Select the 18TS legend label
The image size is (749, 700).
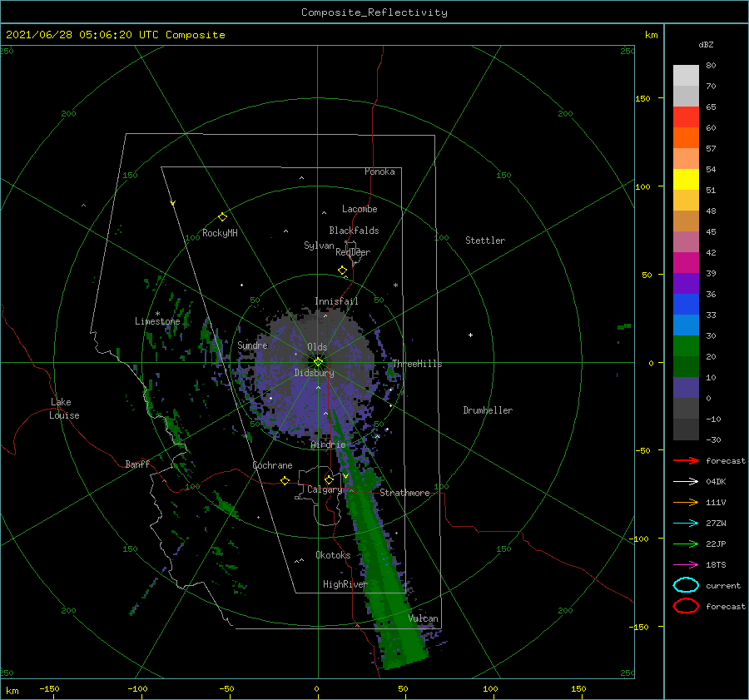pos(716,565)
